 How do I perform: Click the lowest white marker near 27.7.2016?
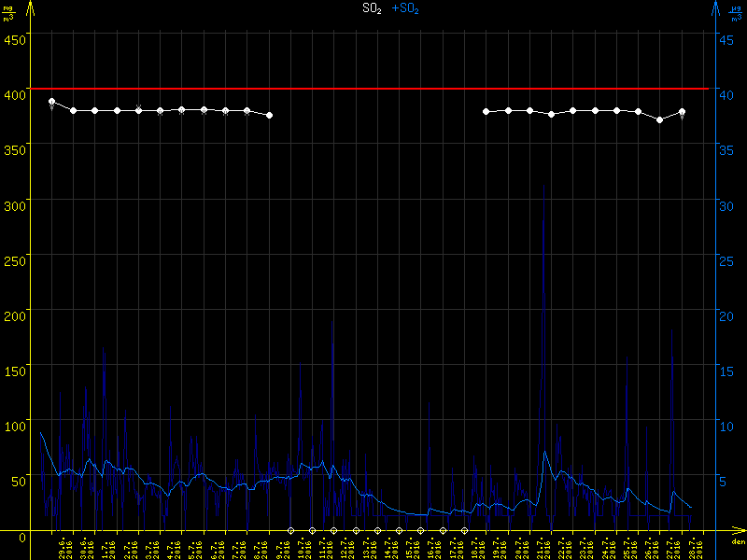pyautogui.click(x=660, y=119)
